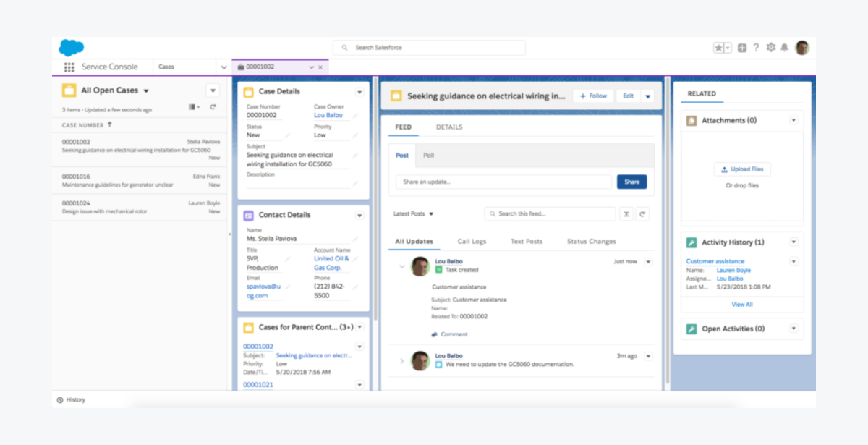The height and width of the screenshot is (445, 868).
Task: Open the Case Details panel dropdown
Action: (359, 92)
